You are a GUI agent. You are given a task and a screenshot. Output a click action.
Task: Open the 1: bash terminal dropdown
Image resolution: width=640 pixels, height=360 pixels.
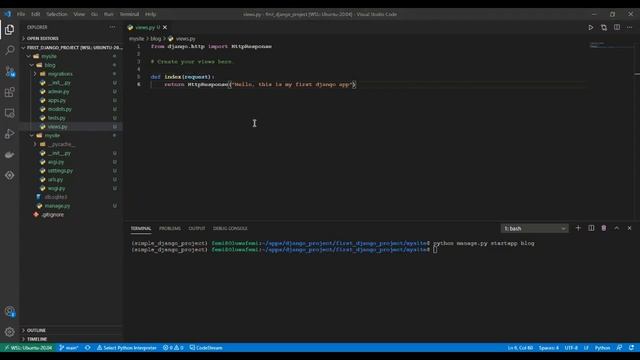click(534, 229)
